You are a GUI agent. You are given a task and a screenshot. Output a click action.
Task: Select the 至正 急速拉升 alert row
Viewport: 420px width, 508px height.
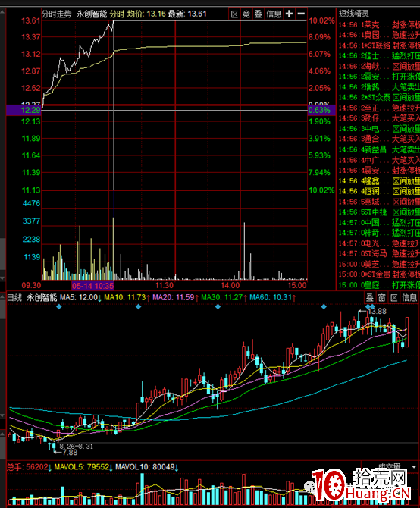click(379, 108)
